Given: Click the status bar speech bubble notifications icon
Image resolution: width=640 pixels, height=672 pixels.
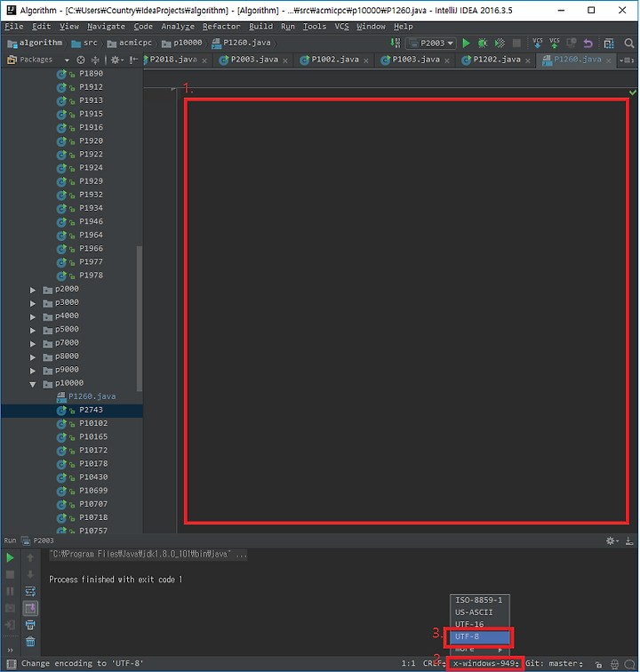Looking at the screenshot, I should [629, 664].
